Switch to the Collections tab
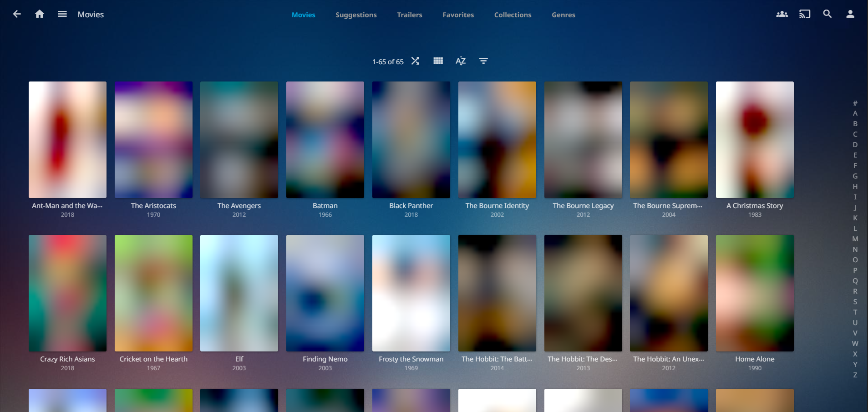Screen dimensions: 868x412 pos(513,15)
